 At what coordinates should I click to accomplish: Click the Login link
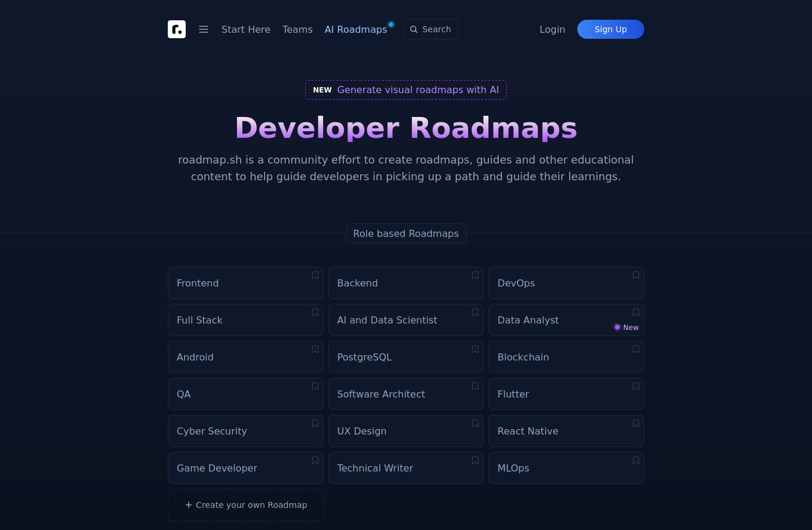coord(552,29)
